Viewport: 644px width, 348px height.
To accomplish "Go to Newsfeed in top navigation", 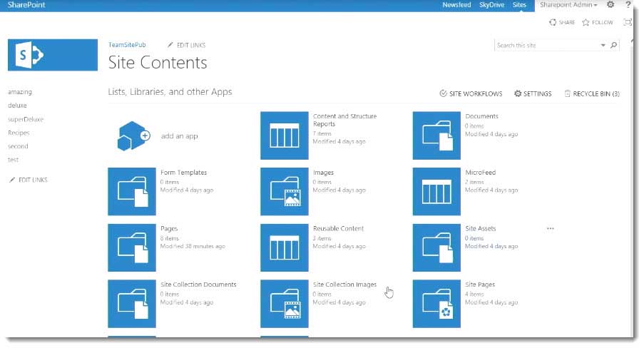I will point(456,5).
